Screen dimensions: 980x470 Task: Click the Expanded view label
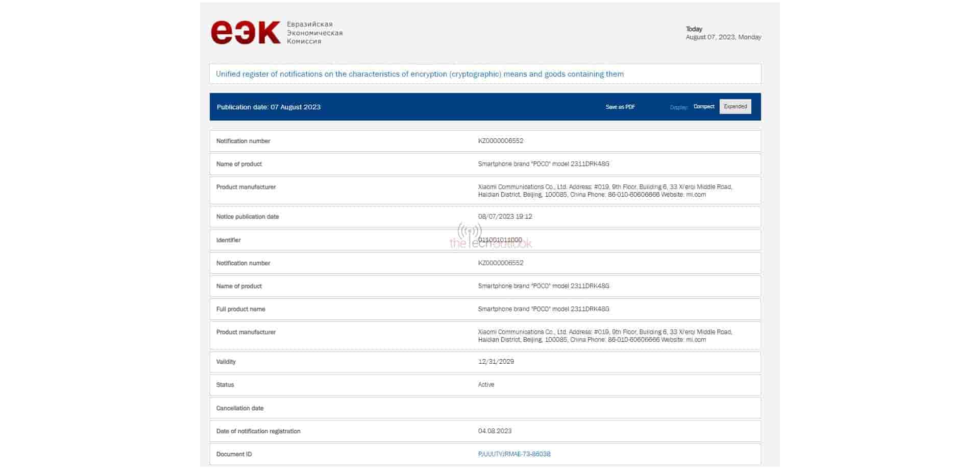(x=735, y=106)
